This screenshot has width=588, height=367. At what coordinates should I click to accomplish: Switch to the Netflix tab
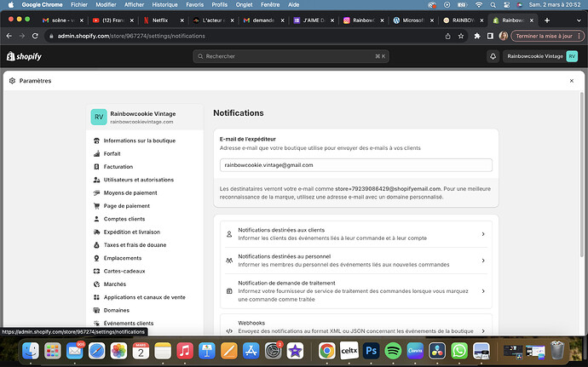tap(164, 20)
